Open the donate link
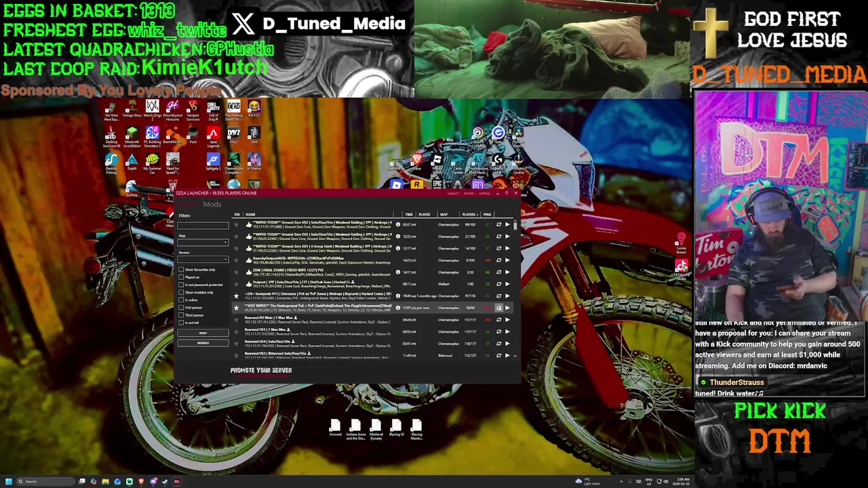 (x=469, y=193)
